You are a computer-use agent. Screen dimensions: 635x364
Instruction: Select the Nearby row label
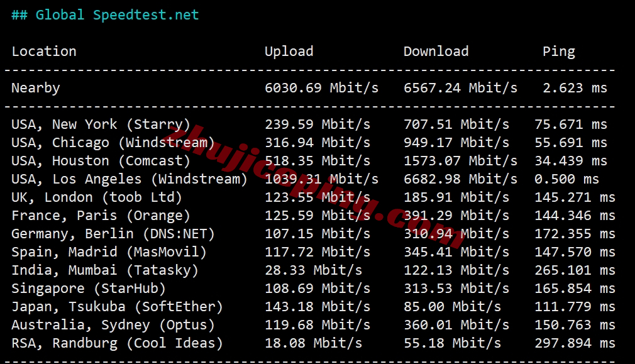point(36,88)
